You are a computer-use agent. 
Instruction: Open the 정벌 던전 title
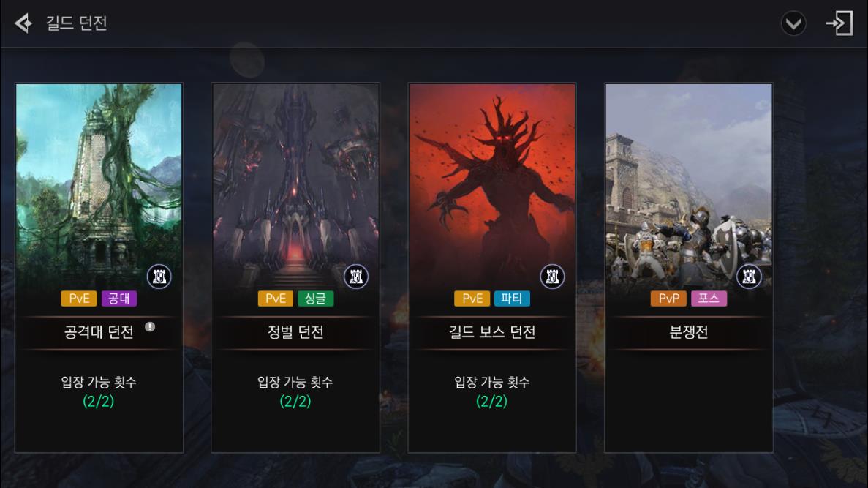(295, 332)
